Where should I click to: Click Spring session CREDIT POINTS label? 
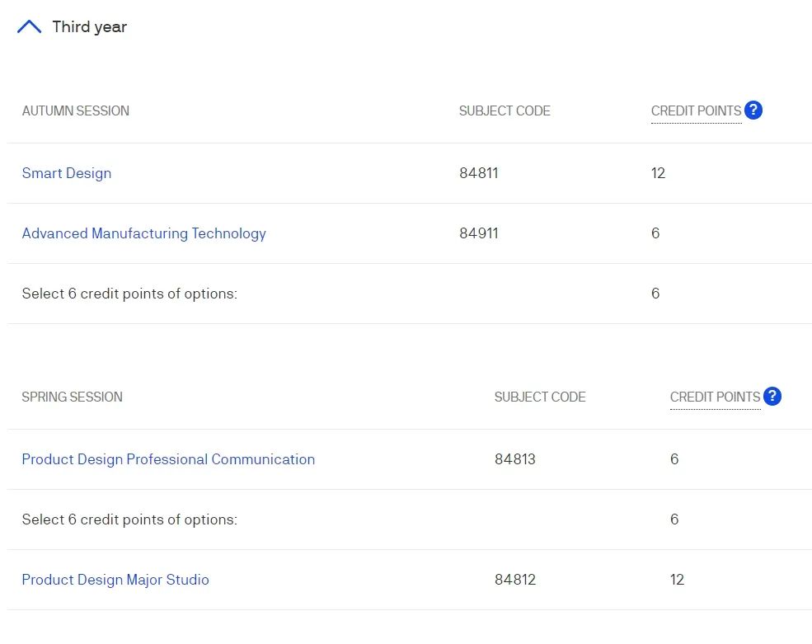click(x=716, y=397)
